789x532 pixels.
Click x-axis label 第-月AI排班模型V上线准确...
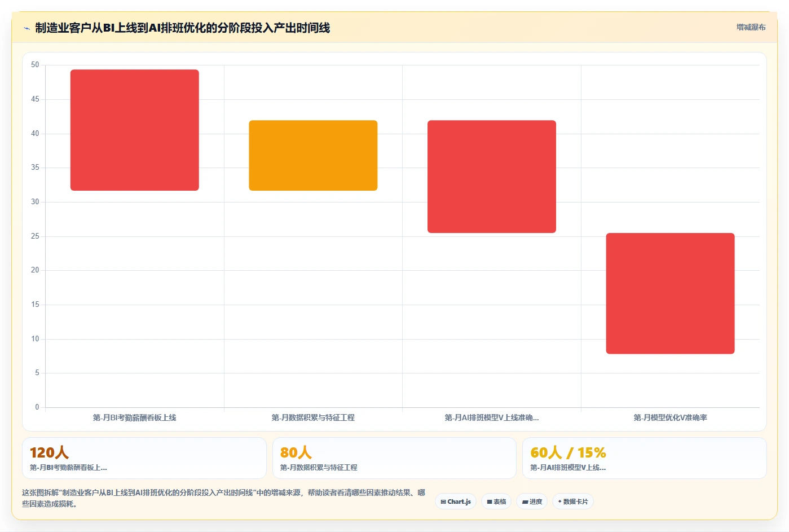tap(492, 417)
